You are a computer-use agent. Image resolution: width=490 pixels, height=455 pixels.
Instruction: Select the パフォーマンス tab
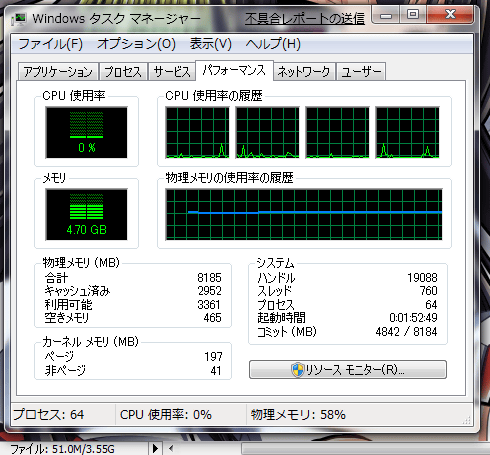pos(234,70)
